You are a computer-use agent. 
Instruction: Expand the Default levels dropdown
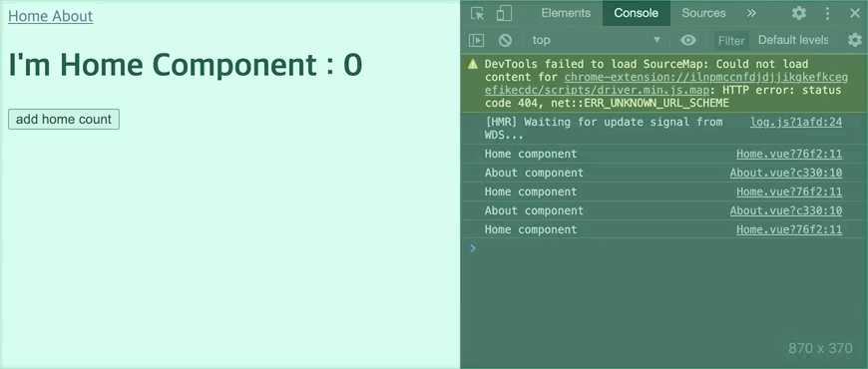coord(793,40)
